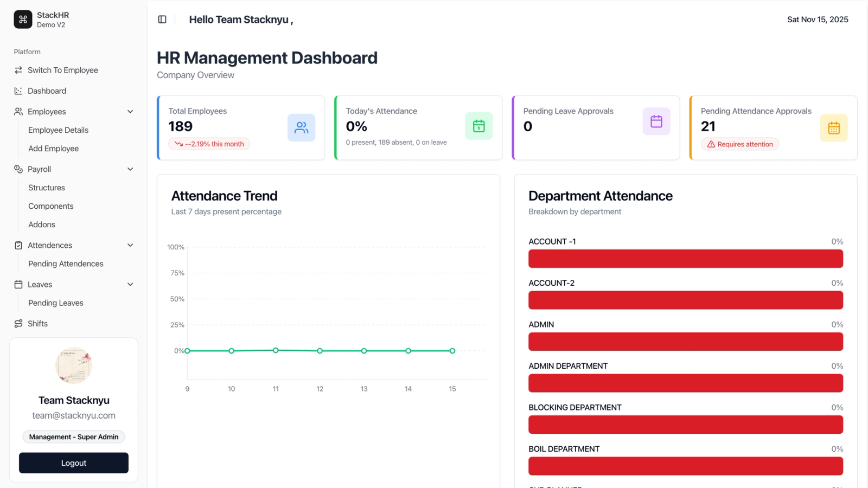This screenshot has width=868, height=488.
Task: Click the Employees people icon in sidebar
Action: (x=18, y=111)
